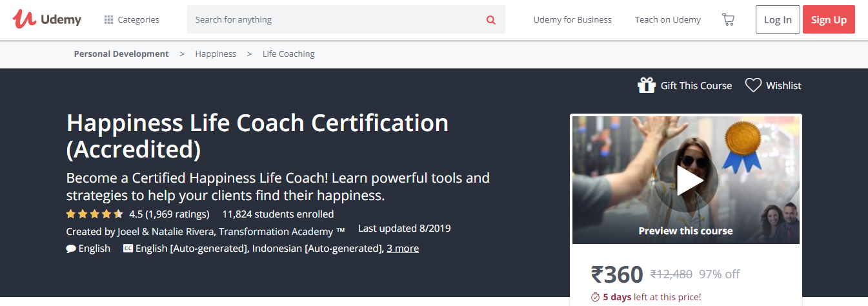Click the search magnifier icon
The image size is (868, 306).
click(491, 20)
